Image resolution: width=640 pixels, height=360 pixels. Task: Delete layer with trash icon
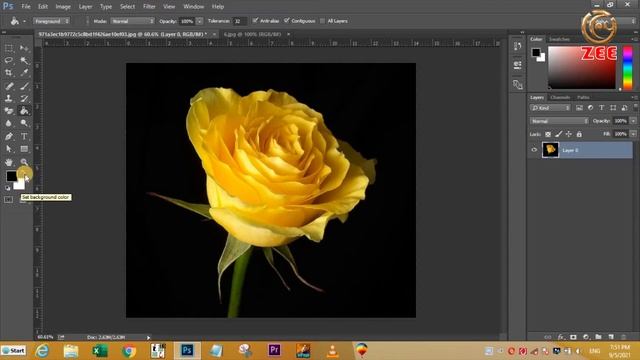click(623, 337)
